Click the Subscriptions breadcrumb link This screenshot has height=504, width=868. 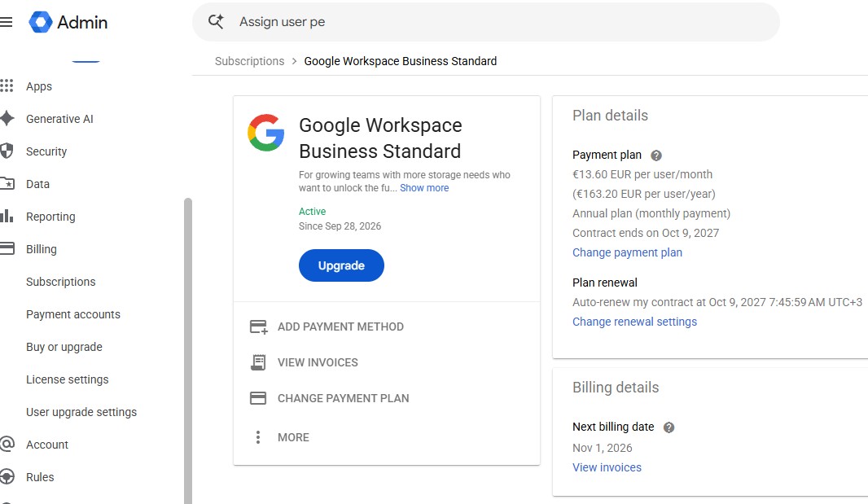click(250, 61)
